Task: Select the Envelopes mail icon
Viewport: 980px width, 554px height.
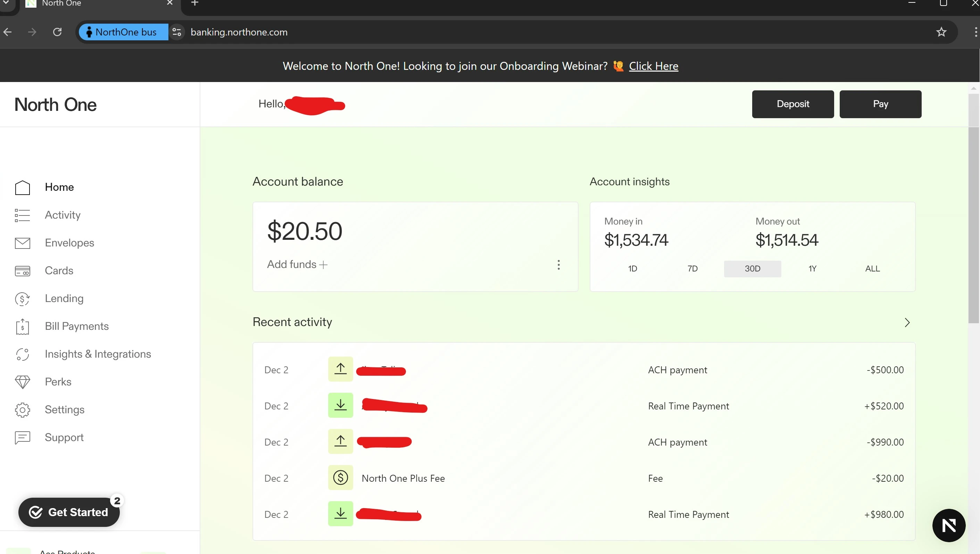Action: point(23,243)
